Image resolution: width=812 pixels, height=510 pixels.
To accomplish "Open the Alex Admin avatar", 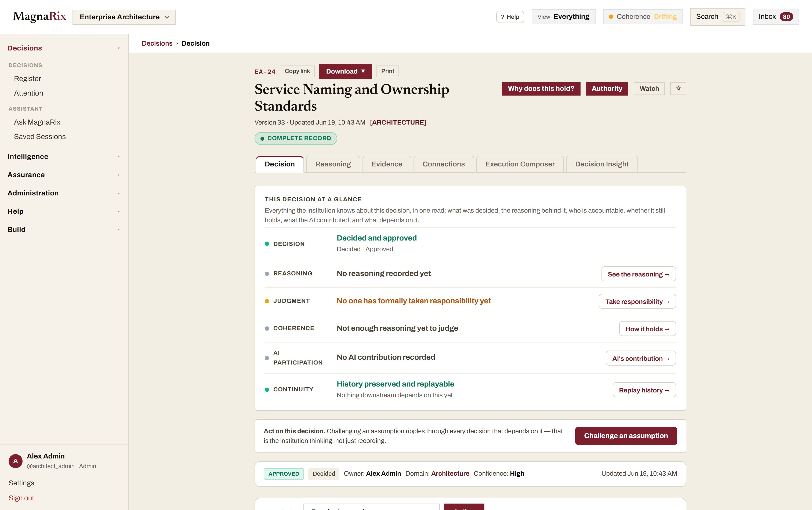I will pos(16,461).
